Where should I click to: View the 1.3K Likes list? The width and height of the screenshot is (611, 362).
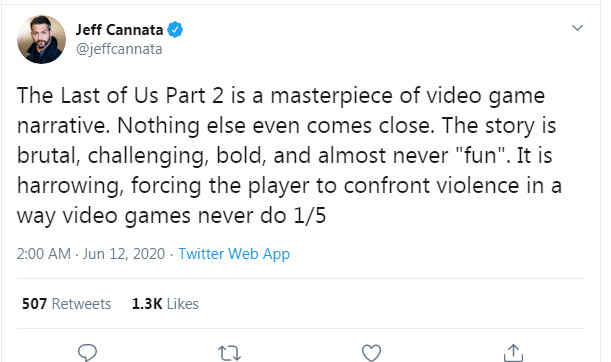165,304
